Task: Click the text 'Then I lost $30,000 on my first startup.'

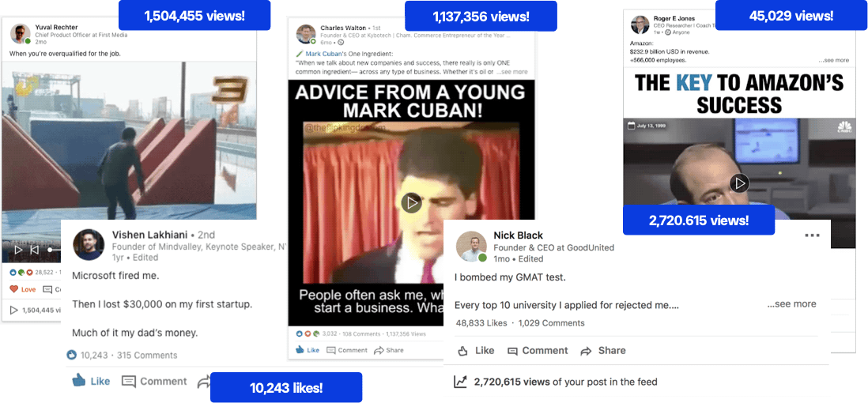Action: 162,304
